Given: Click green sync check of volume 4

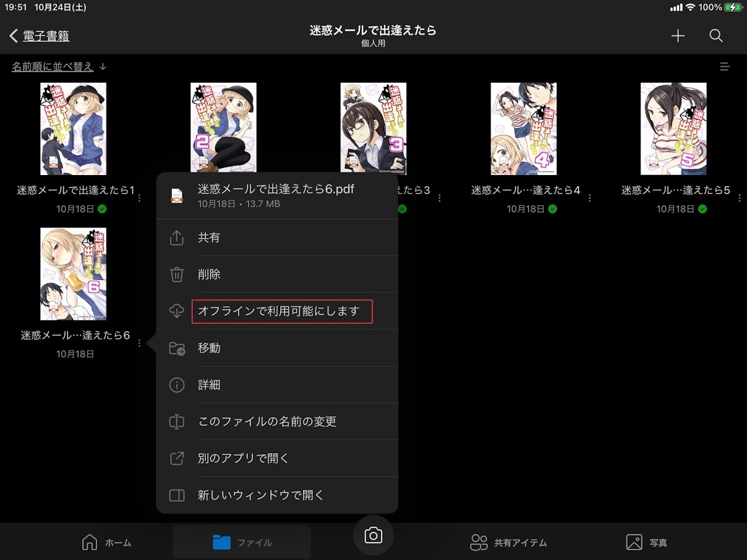Looking at the screenshot, I should click(x=552, y=209).
